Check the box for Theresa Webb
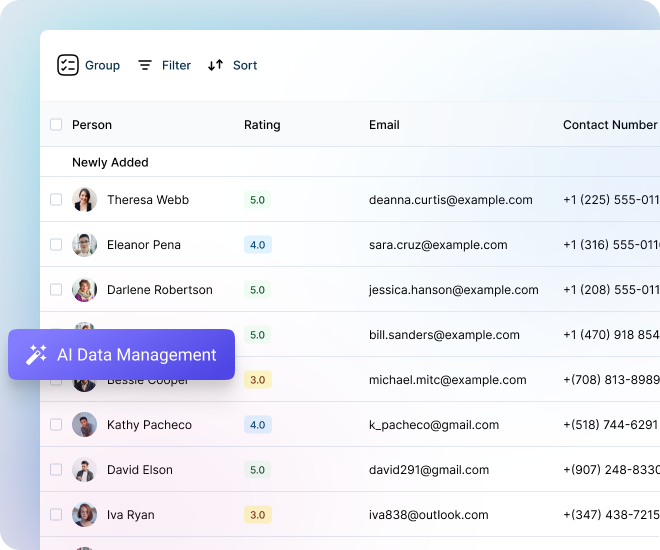Viewport: 660px width, 550px height. (56, 200)
